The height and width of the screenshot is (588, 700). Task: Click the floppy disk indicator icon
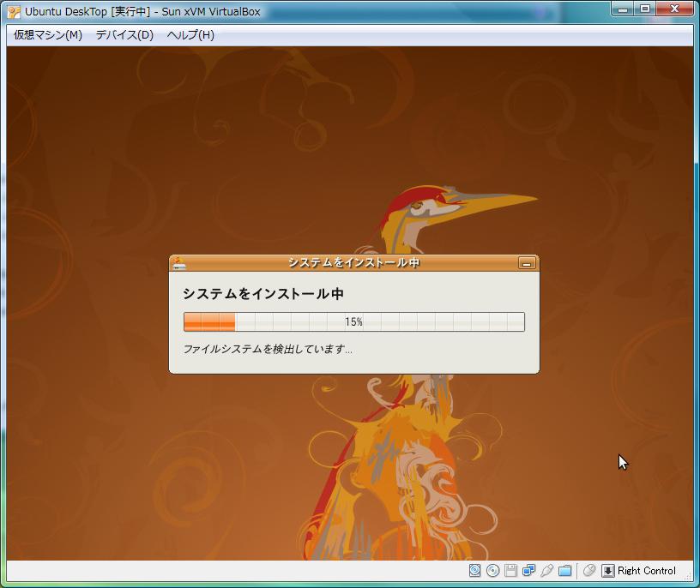click(x=510, y=571)
